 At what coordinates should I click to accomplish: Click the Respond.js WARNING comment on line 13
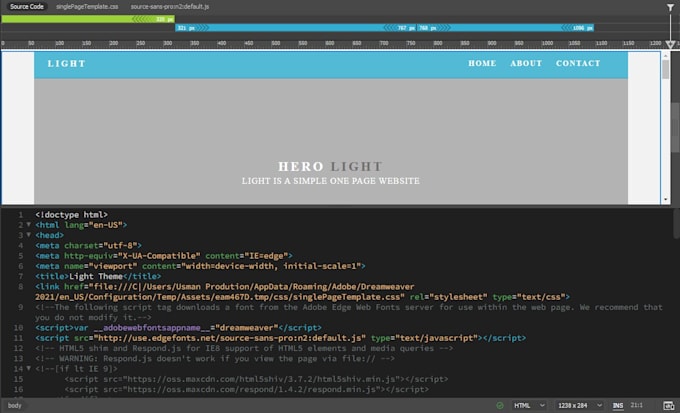point(215,358)
